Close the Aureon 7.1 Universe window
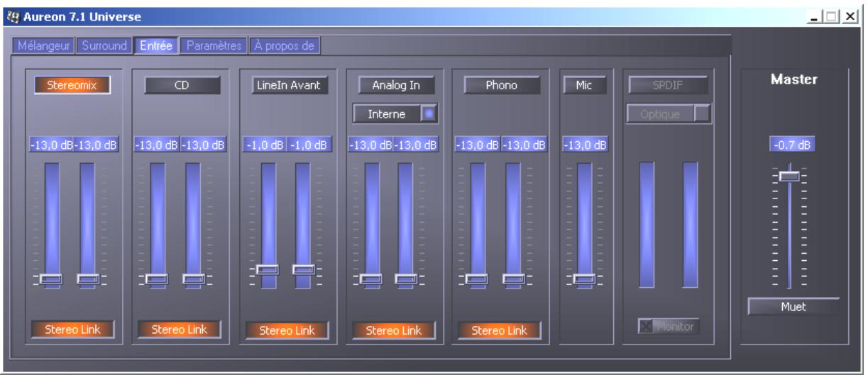868x375 pixels. click(x=851, y=16)
